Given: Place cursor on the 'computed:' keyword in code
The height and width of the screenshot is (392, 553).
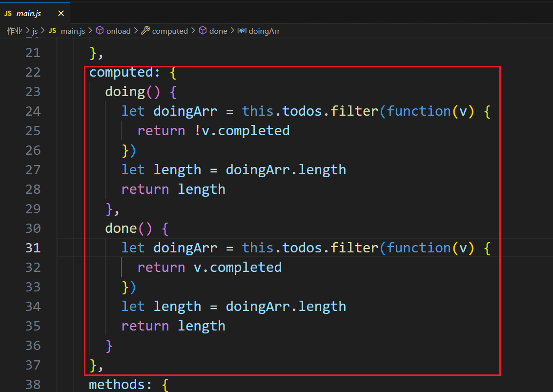Looking at the screenshot, I should click(124, 73).
